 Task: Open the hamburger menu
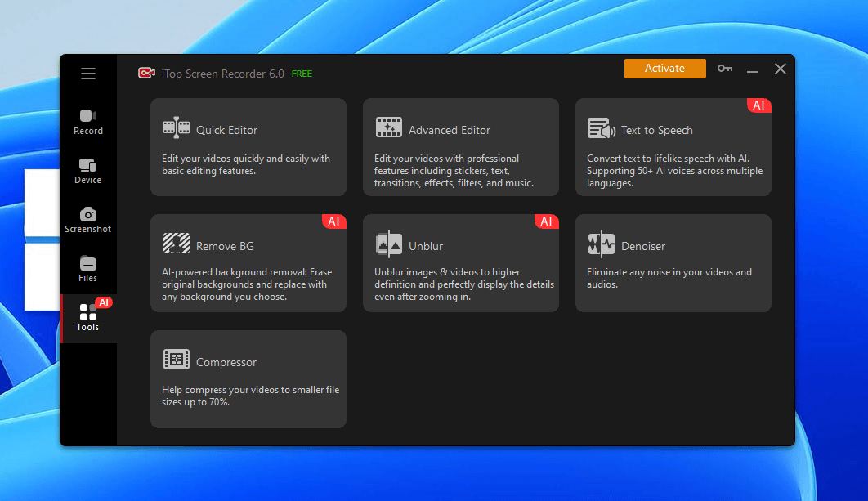click(88, 74)
